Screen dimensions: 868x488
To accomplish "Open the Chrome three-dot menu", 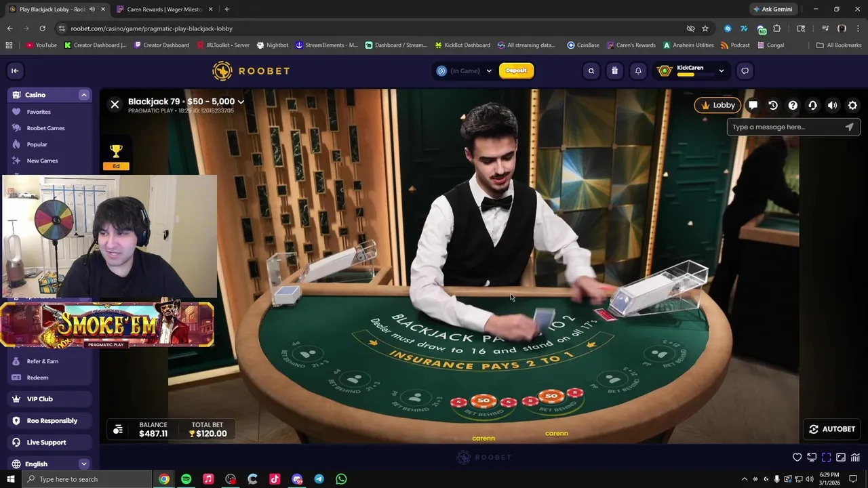I will pyautogui.click(x=857, y=28).
